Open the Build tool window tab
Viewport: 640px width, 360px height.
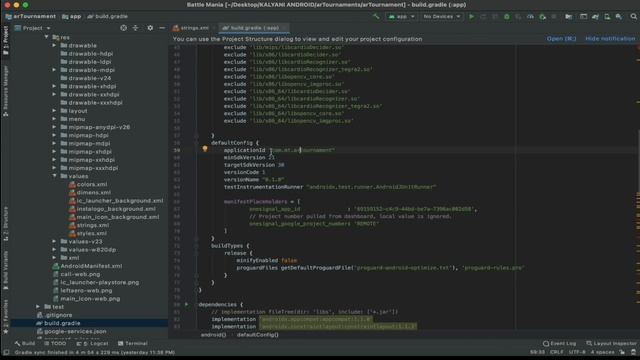(25, 344)
